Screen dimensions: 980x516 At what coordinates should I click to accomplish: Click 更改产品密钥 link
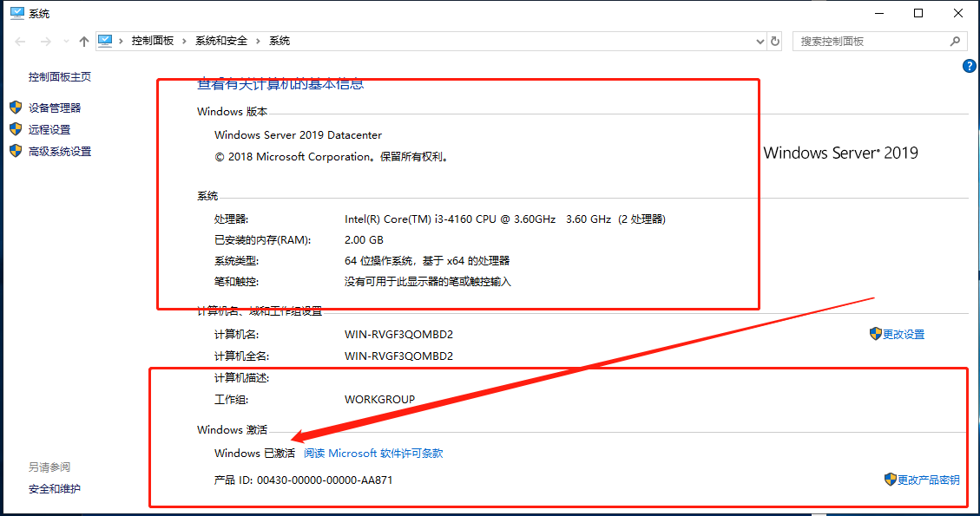pos(929,480)
